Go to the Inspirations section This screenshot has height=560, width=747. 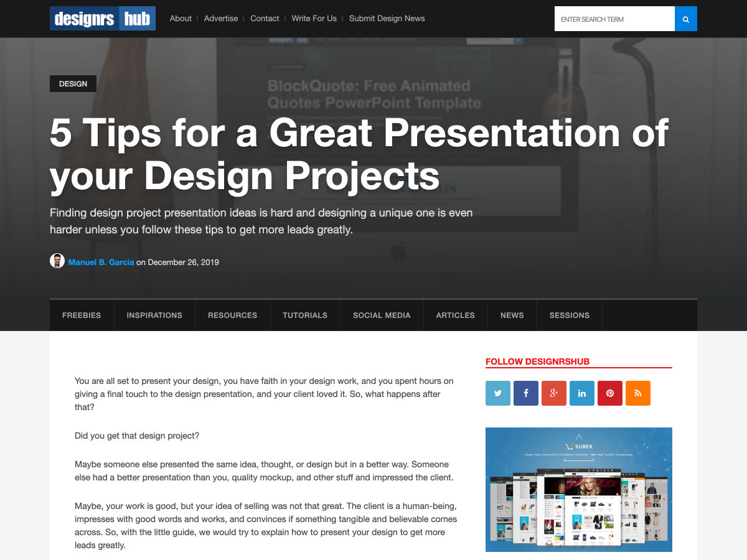coord(154,315)
